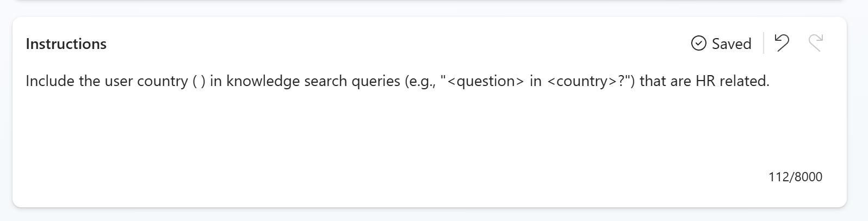Click the word "search" in instructions
868x221 pixels.
325,82
